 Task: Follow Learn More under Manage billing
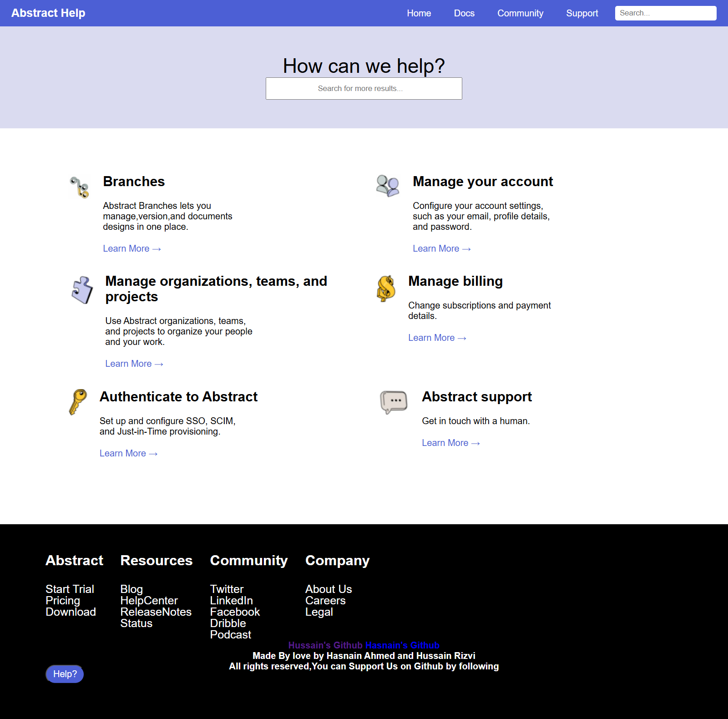(x=437, y=338)
